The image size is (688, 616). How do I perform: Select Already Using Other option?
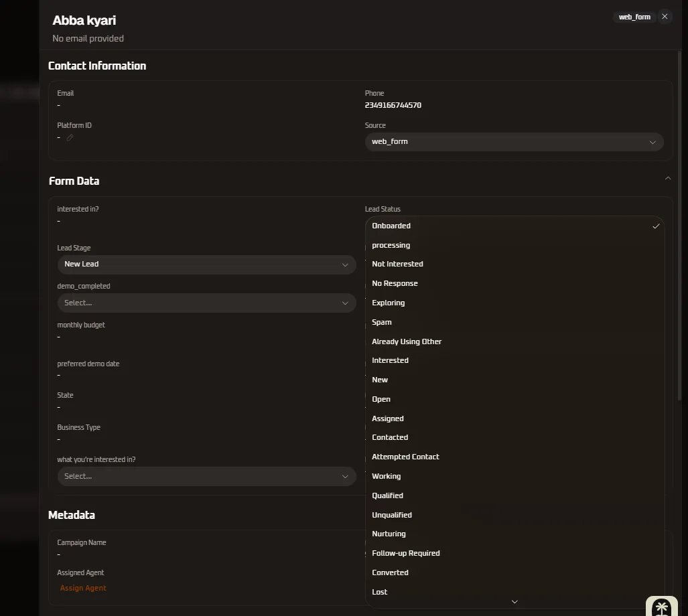(x=514, y=341)
